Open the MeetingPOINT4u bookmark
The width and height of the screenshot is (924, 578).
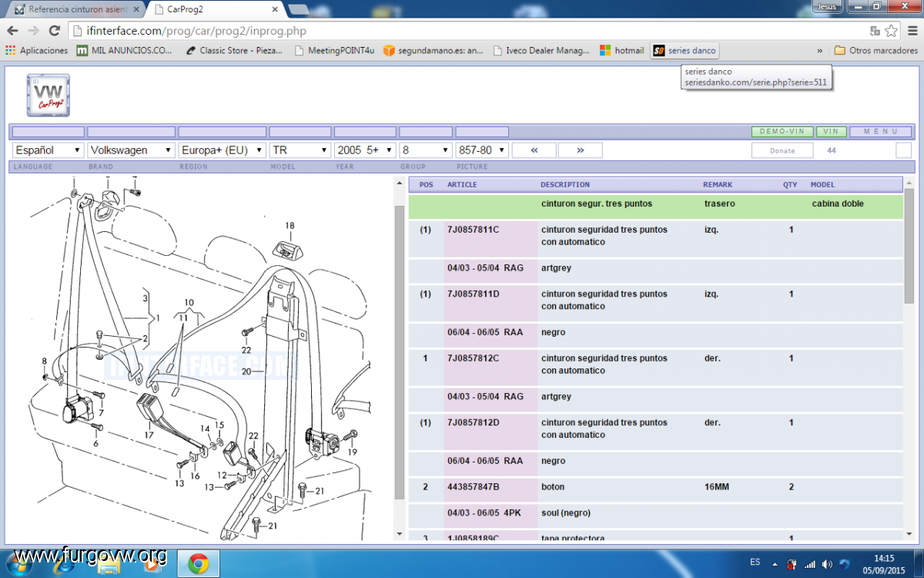333,50
